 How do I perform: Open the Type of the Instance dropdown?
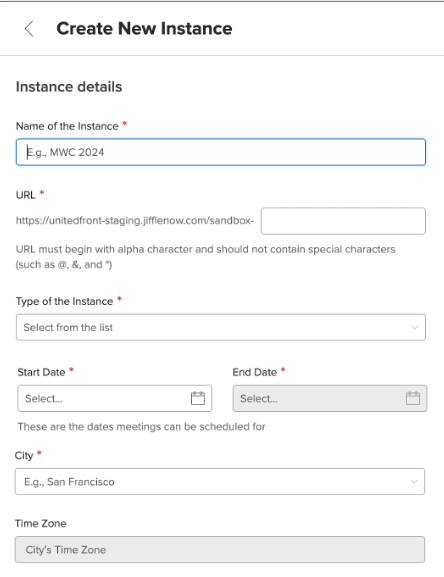click(x=221, y=327)
